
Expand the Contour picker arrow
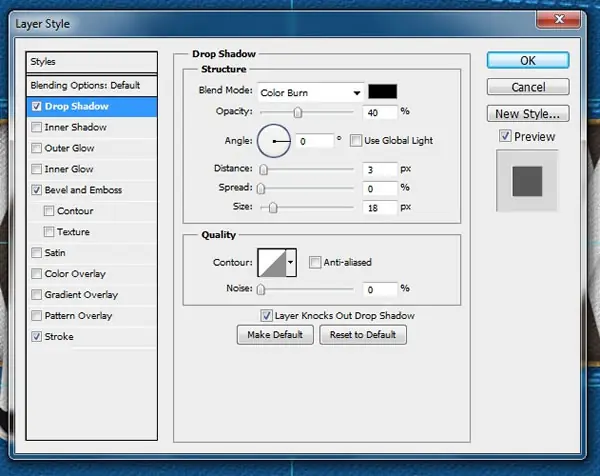[x=291, y=262]
